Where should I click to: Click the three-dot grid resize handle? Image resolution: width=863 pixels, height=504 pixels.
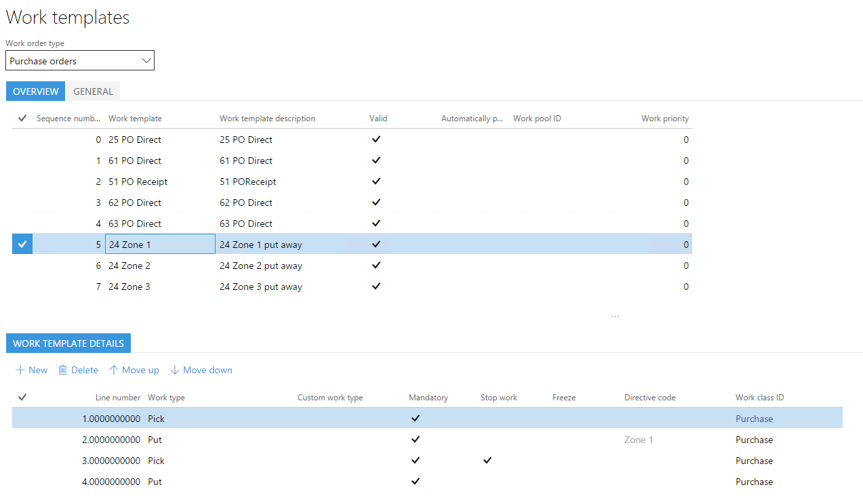tap(615, 316)
